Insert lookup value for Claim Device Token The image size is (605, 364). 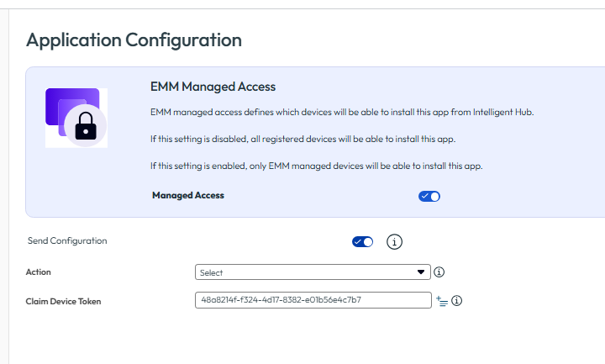tap(442, 301)
